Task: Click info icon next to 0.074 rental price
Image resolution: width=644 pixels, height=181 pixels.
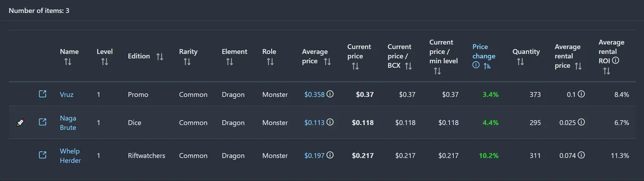Action: click(581, 155)
